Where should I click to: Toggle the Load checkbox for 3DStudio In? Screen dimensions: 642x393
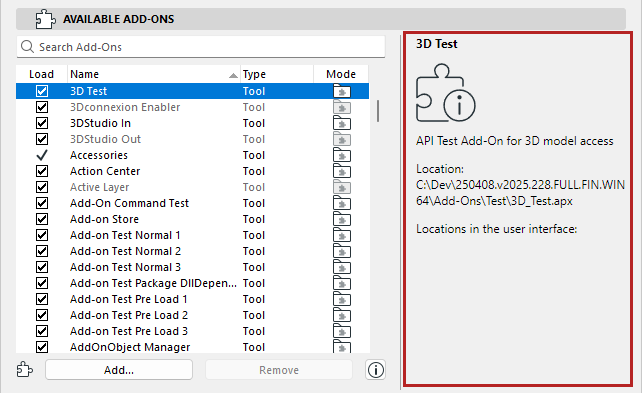[42, 123]
